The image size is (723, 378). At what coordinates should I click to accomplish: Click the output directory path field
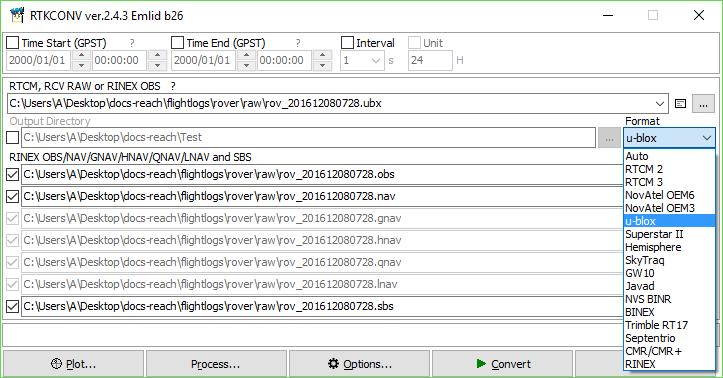pyautogui.click(x=308, y=137)
